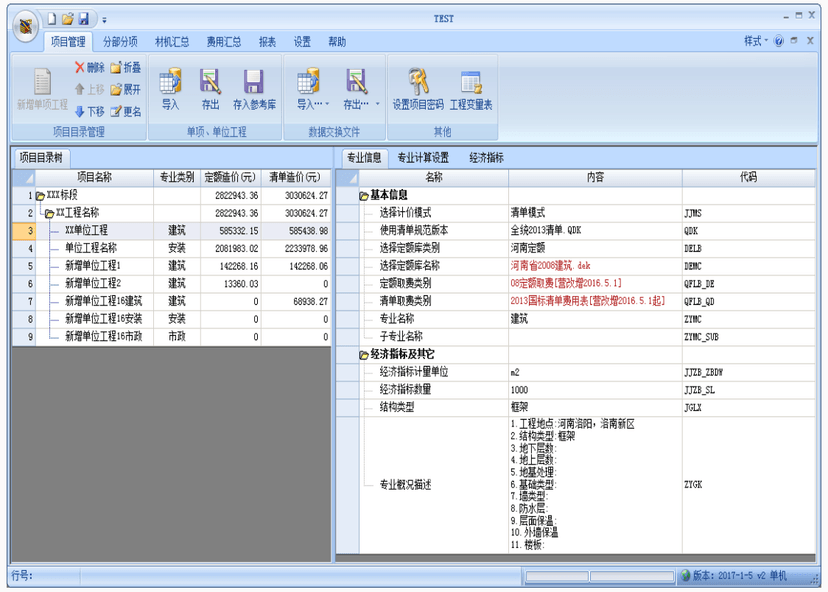The height and width of the screenshot is (592, 828).
Task: Collapse the XXX标段 tree folder
Action: point(40,196)
